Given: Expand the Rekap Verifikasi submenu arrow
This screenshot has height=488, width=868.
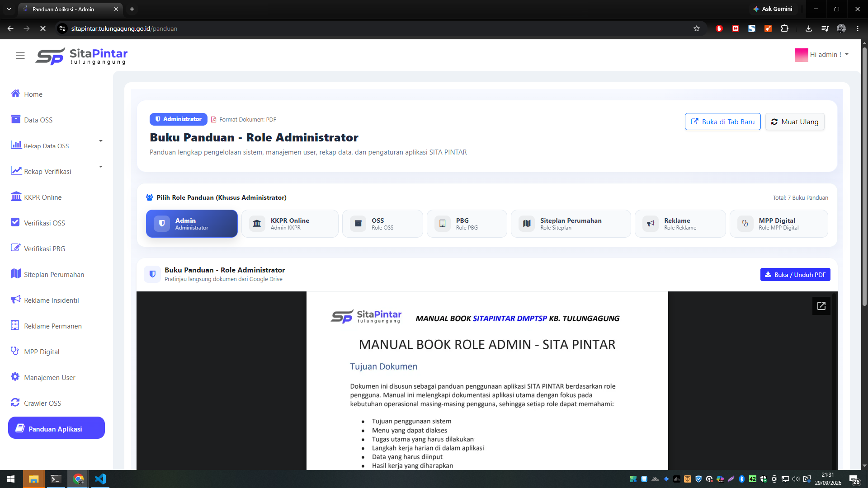Looking at the screenshot, I should pos(101,167).
